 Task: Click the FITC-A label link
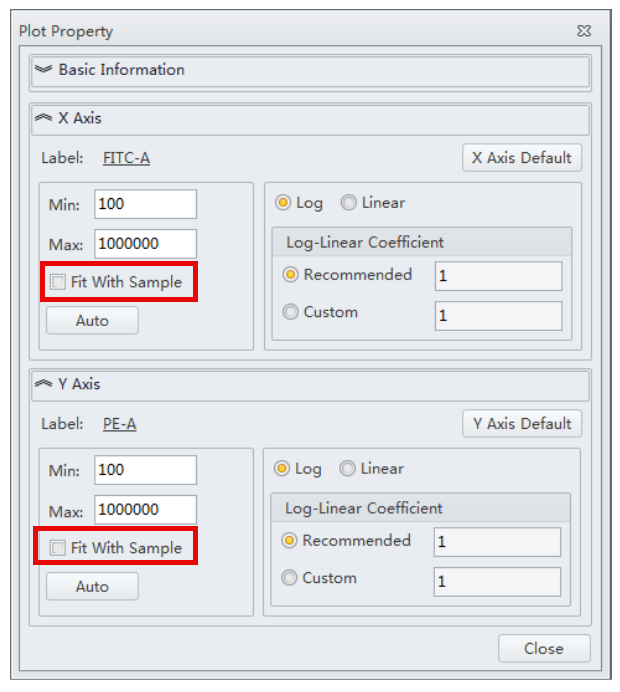(126, 158)
